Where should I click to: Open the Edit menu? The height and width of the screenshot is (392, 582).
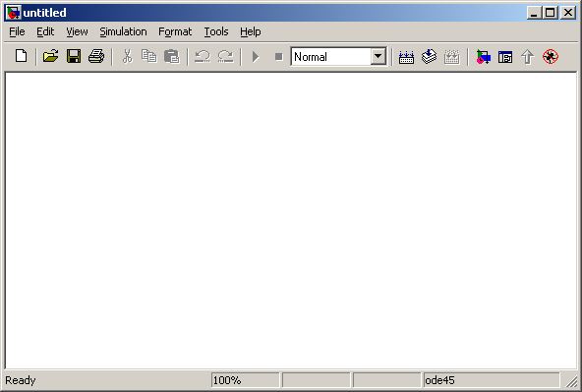pos(45,31)
